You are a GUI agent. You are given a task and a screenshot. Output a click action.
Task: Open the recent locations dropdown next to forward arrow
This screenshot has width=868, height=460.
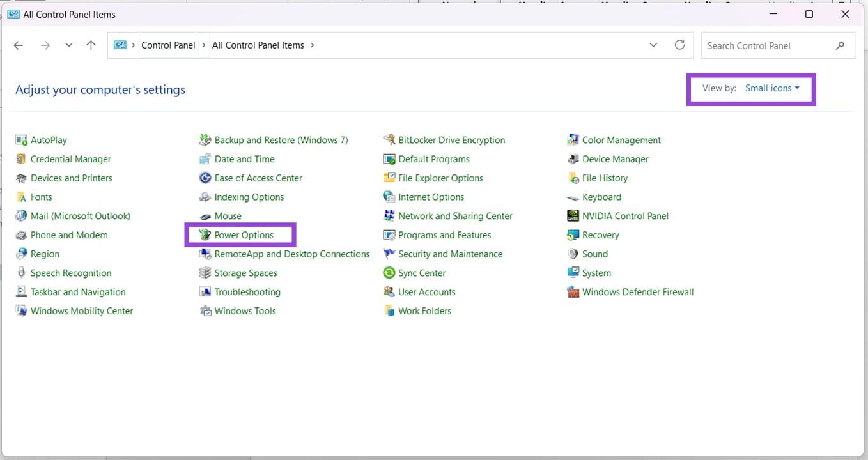68,45
